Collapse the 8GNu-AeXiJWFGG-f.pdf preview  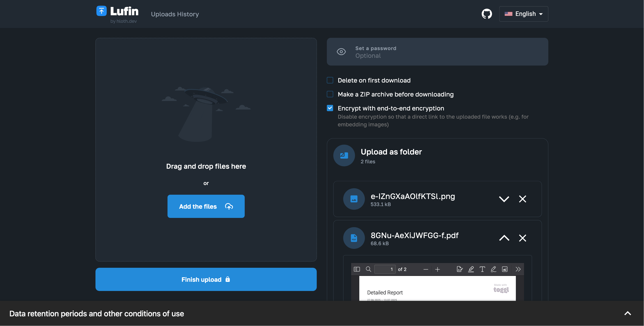[x=504, y=238]
